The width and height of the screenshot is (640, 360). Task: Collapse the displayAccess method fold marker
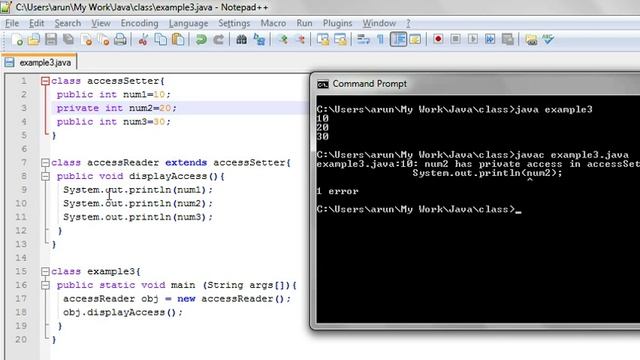coord(45,176)
